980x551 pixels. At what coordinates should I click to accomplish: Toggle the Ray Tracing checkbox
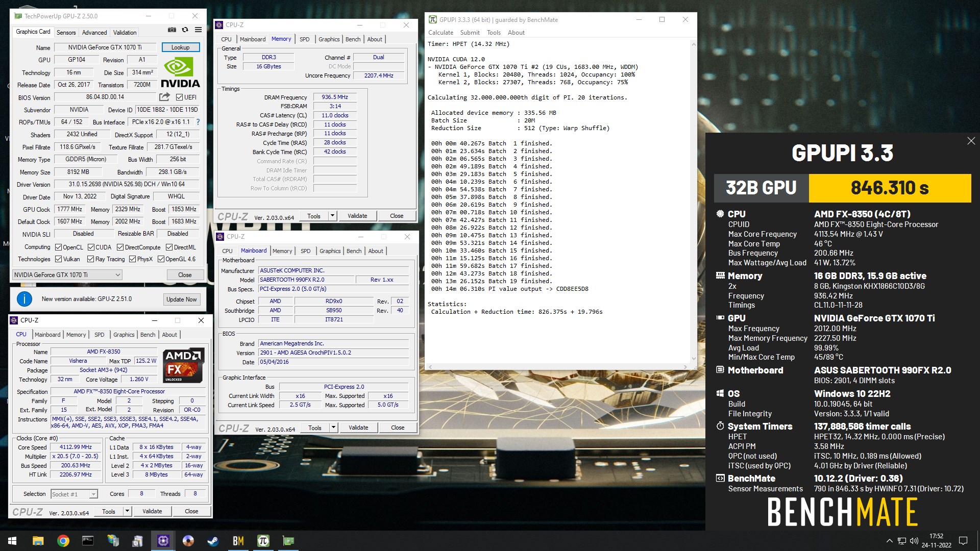click(x=91, y=259)
